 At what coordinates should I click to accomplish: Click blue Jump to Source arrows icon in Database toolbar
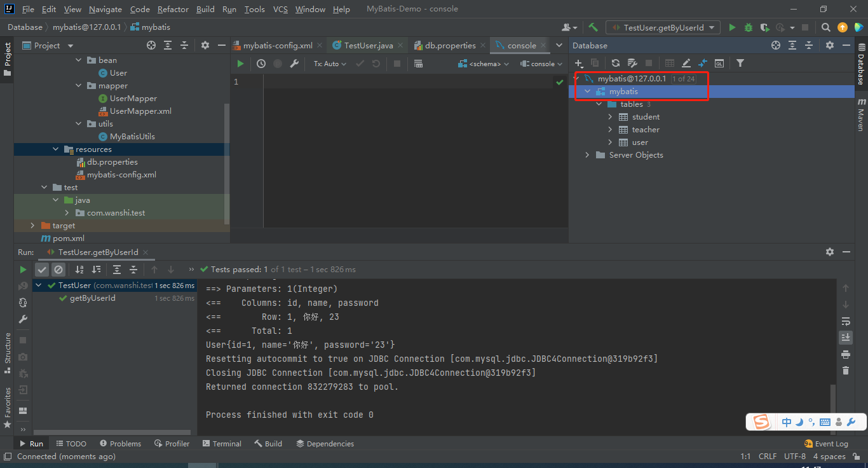tap(703, 63)
